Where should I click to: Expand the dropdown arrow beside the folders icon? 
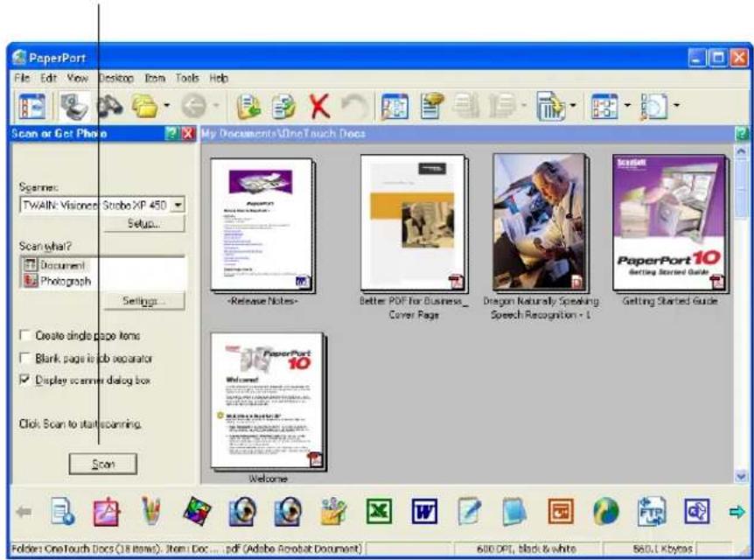click(166, 105)
